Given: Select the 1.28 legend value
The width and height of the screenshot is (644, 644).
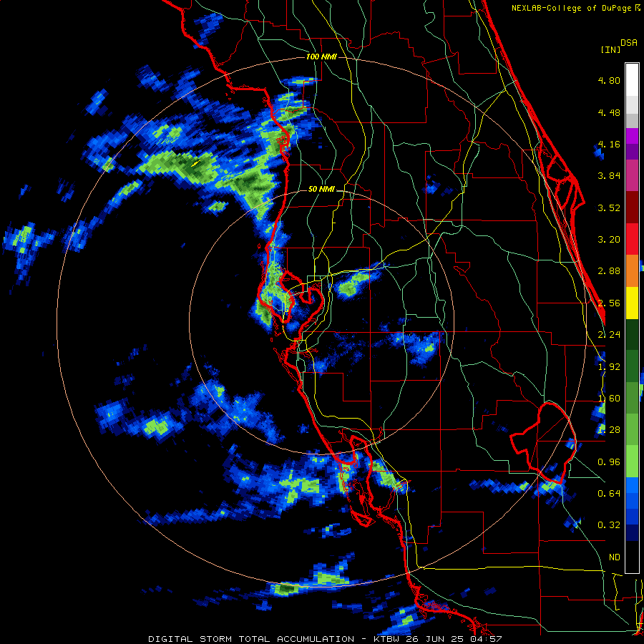Looking at the screenshot, I should click(x=609, y=430).
